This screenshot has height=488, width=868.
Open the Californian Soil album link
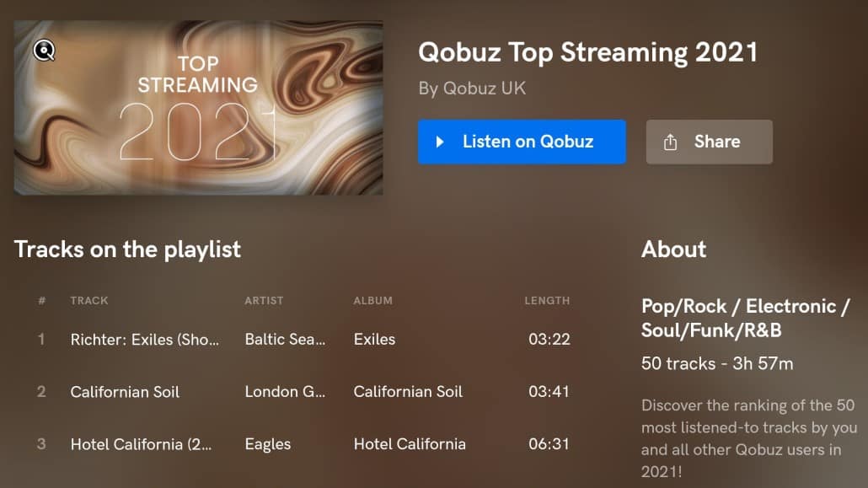pos(408,392)
